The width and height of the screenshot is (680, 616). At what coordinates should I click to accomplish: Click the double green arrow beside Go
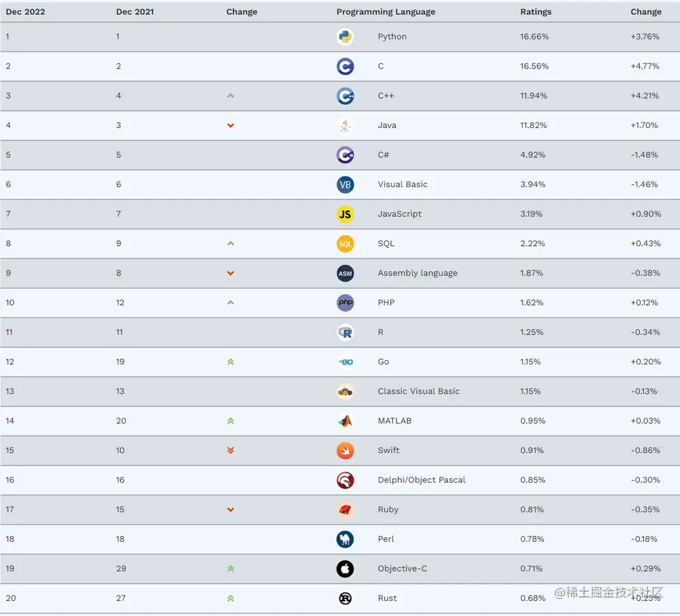231,362
